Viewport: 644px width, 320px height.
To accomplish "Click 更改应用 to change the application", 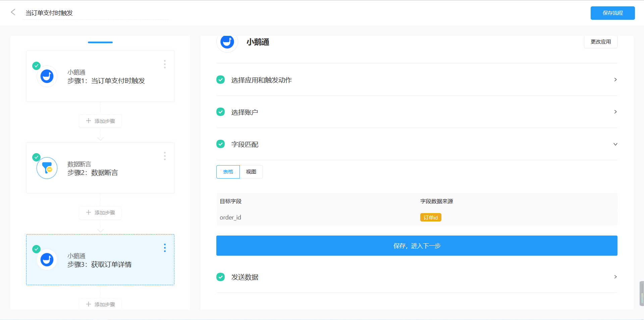I will pyautogui.click(x=601, y=42).
